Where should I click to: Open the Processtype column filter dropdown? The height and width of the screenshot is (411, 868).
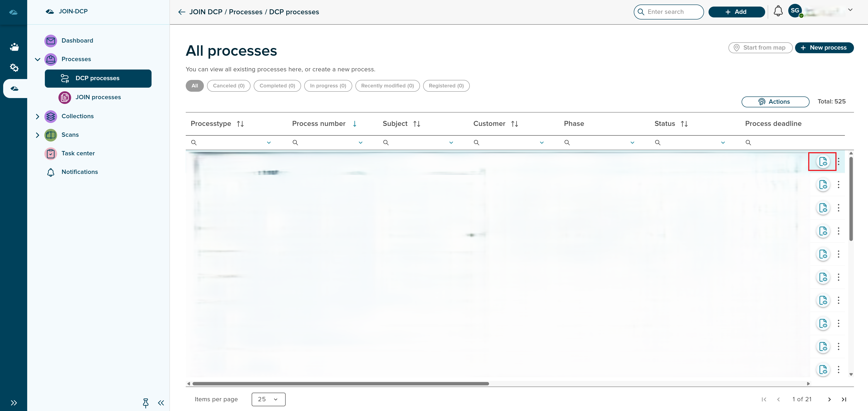click(x=269, y=142)
